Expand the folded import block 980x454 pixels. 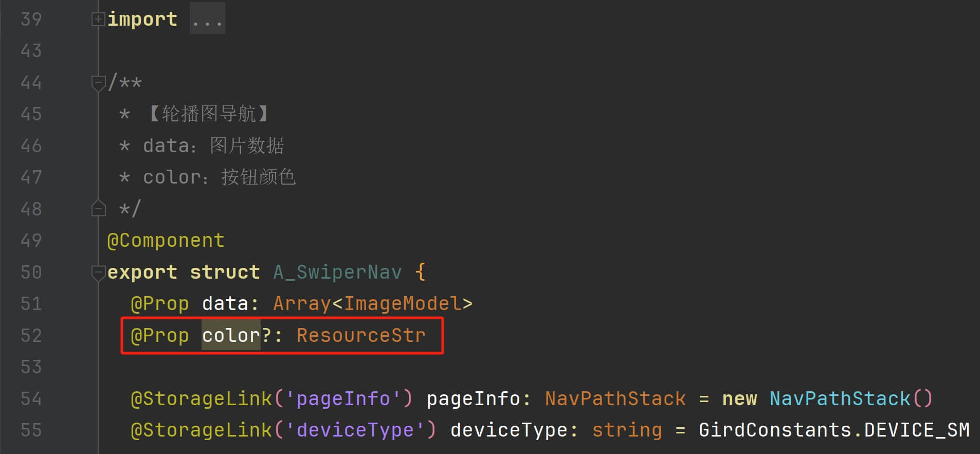[98, 20]
